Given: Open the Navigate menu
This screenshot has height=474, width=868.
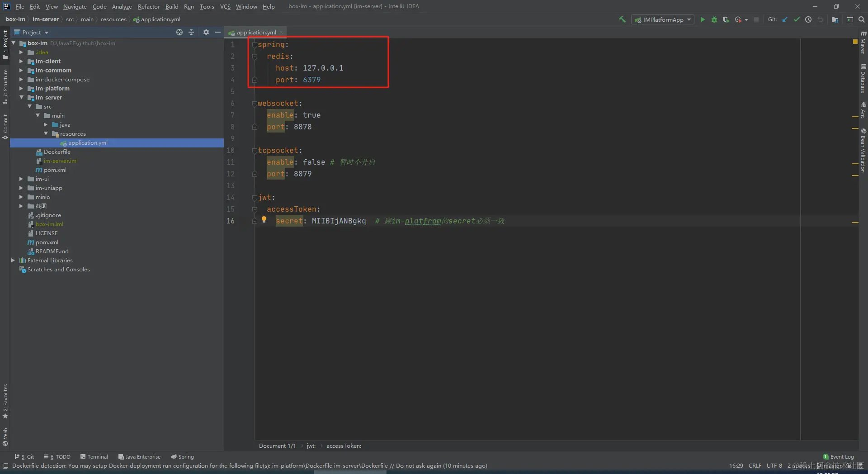Looking at the screenshot, I should point(75,6).
